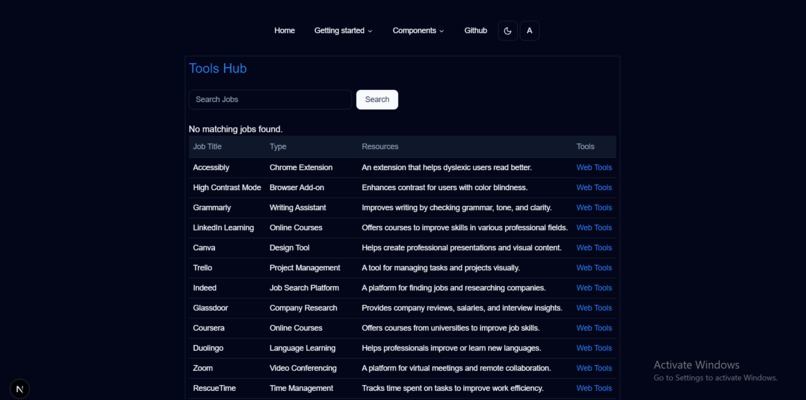Image resolution: width=806 pixels, height=400 pixels.
Task: Focus the Search Jobs input field
Action: point(270,100)
